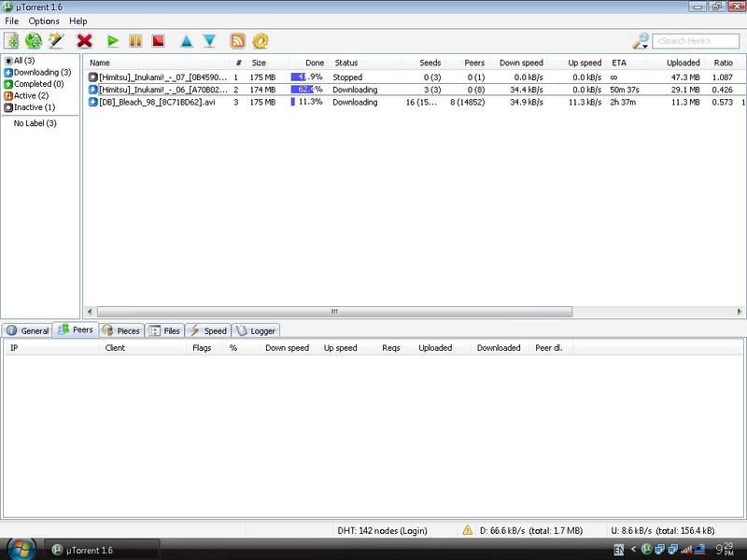Open the RSS downloader icon

pyautogui.click(x=238, y=41)
